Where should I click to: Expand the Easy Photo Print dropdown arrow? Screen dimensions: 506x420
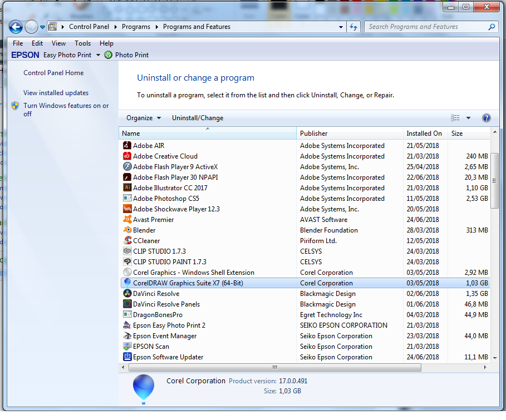(98, 55)
